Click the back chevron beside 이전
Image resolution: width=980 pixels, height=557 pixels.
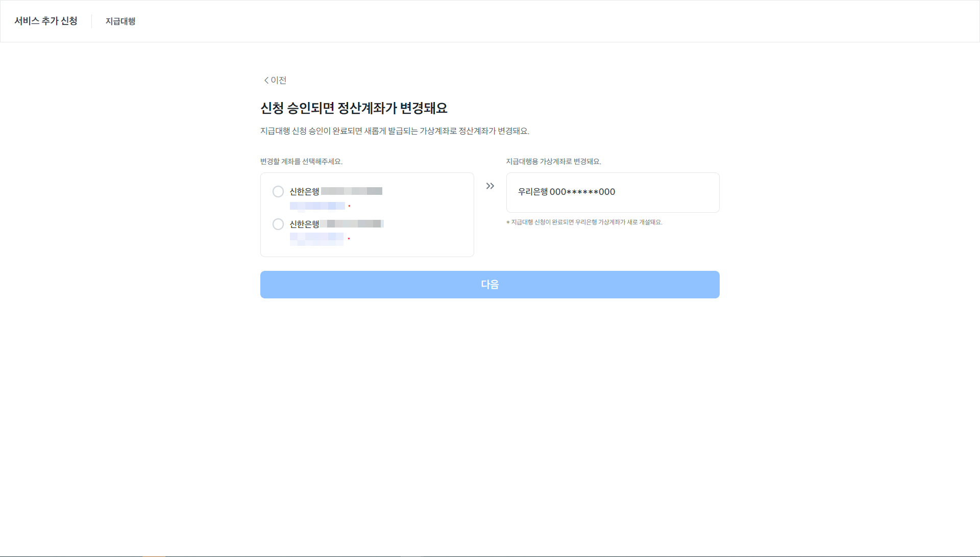266,80
